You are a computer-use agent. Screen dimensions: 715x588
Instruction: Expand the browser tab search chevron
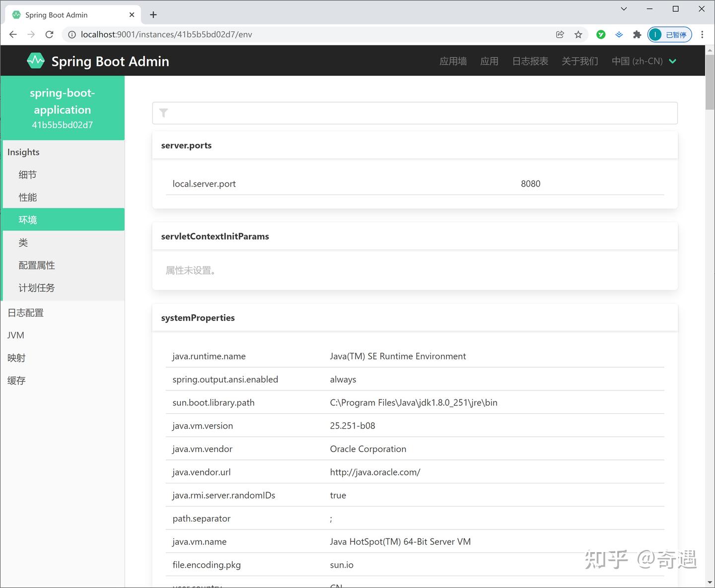(x=623, y=9)
